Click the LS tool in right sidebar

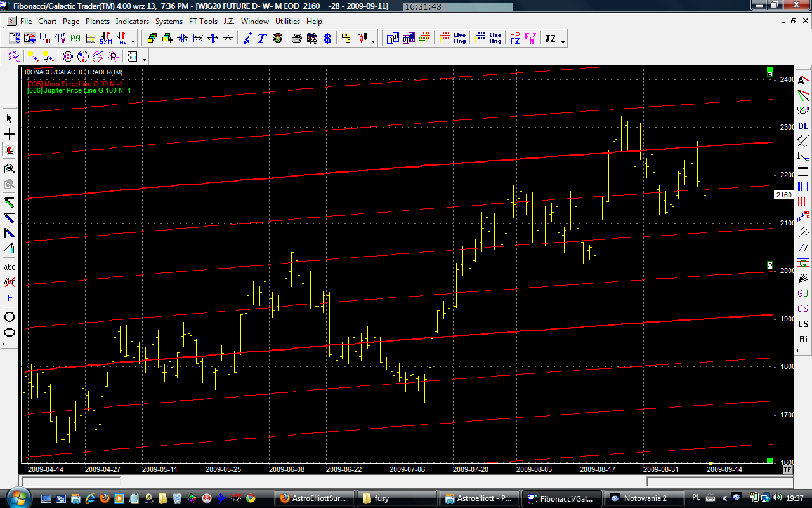coord(803,324)
